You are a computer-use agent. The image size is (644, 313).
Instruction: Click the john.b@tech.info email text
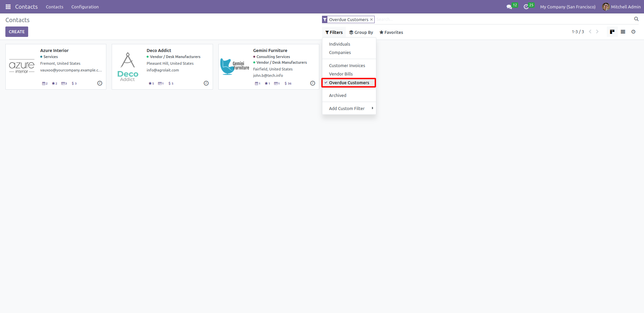268,76
